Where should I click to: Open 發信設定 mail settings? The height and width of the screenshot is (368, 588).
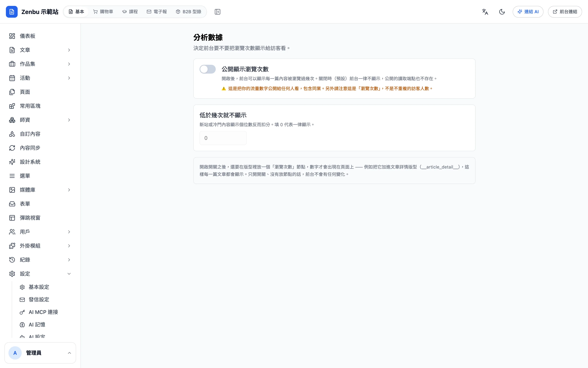pos(45,300)
